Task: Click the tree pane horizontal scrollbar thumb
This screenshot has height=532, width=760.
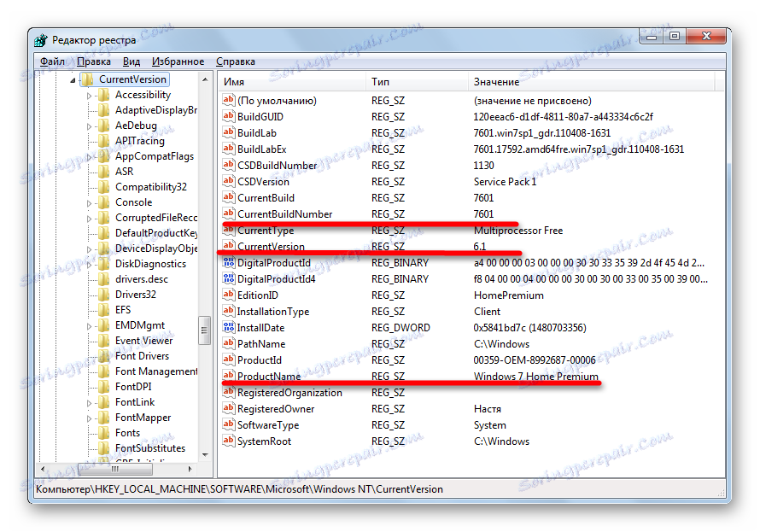Action: pyautogui.click(x=115, y=469)
